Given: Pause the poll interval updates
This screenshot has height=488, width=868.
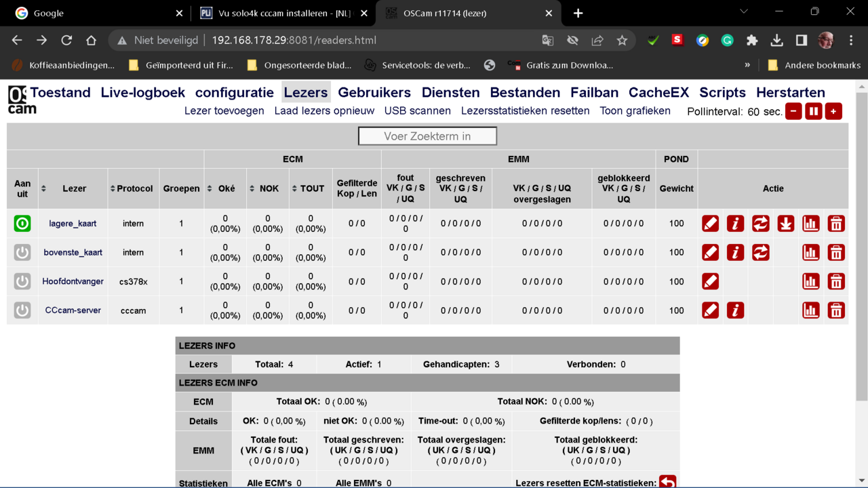Looking at the screenshot, I should tap(813, 110).
